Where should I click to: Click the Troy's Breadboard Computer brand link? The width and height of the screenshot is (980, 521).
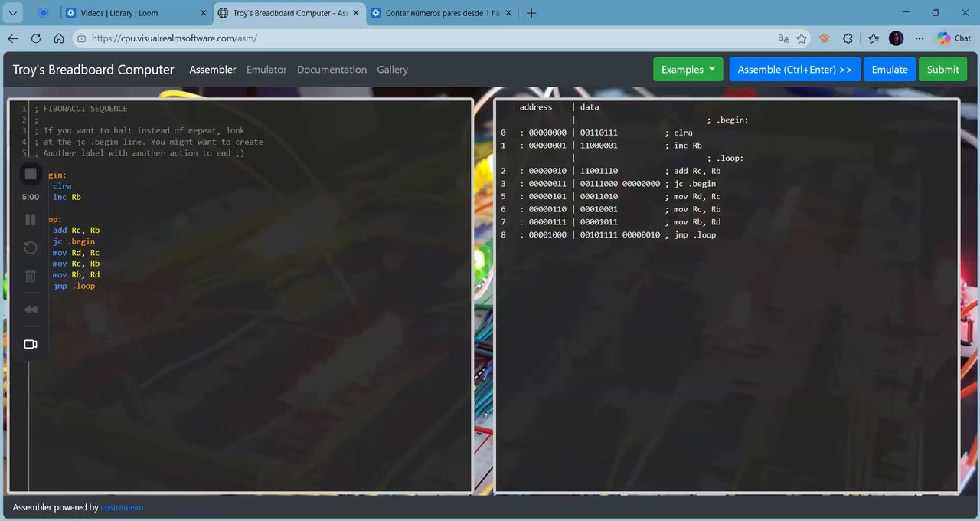93,70
